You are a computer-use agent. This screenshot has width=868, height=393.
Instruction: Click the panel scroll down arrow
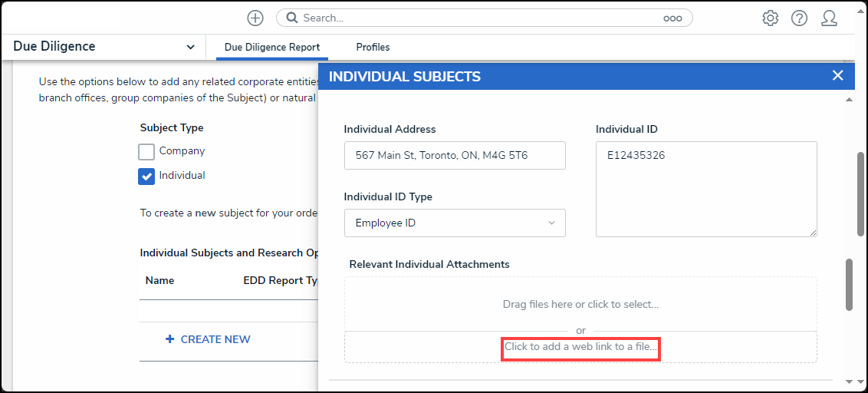click(849, 381)
